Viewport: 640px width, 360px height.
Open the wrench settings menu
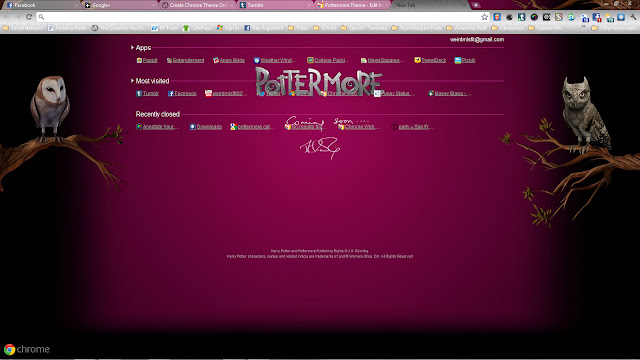[x=633, y=17]
